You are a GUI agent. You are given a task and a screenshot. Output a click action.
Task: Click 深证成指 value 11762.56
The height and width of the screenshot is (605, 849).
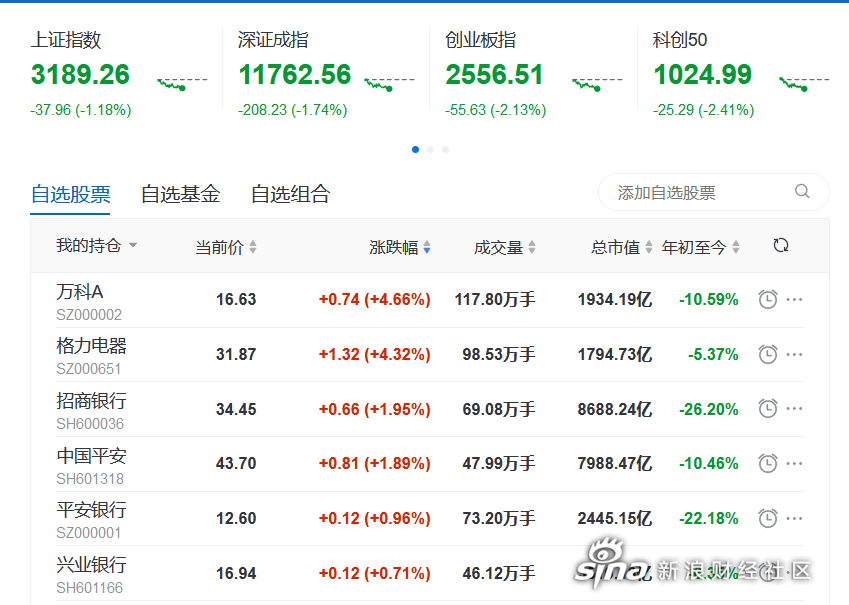[x=295, y=74]
